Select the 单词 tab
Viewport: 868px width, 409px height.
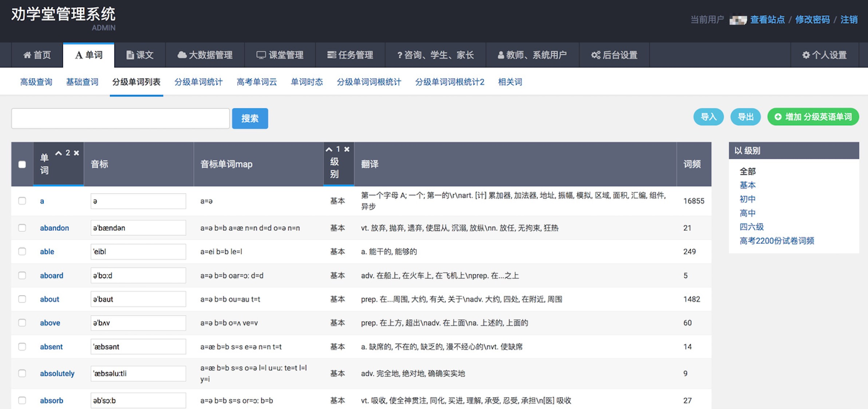pyautogui.click(x=89, y=55)
